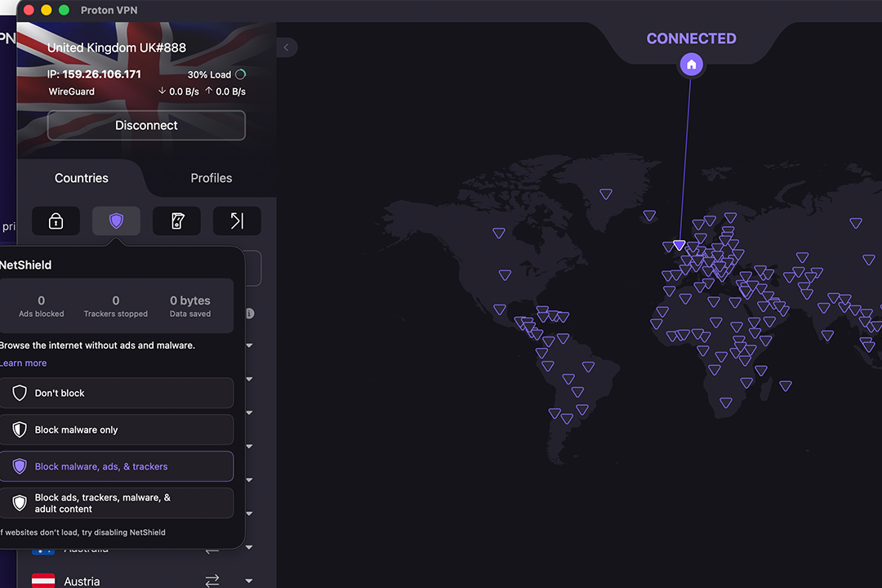Enable blocking of adult content option
This screenshot has width=882, height=588.
tap(117, 503)
